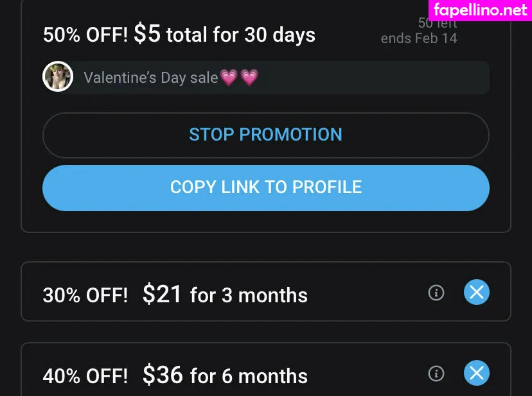The height and width of the screenshot is (396, 532).
Task: Select the "for 3 months" bundle text
Action: coord(249,295)
